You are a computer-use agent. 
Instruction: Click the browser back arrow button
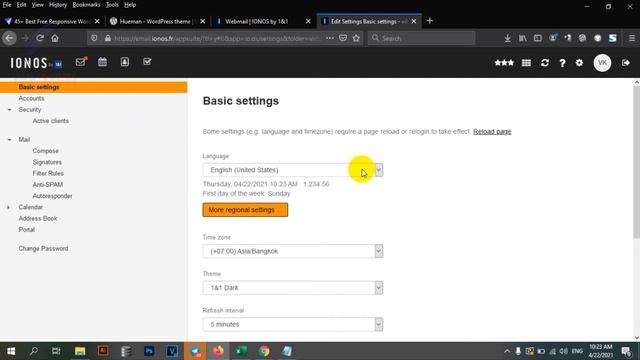coord(9,38)
